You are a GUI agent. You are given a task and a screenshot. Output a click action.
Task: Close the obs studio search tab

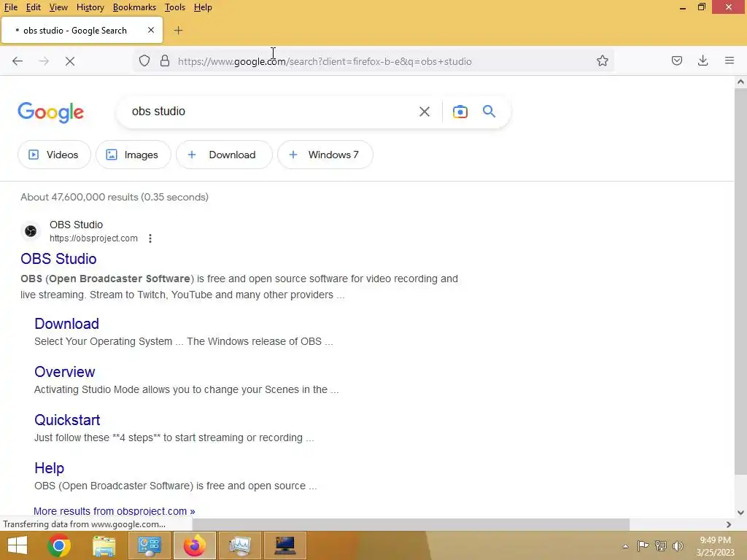coord(151,30)
